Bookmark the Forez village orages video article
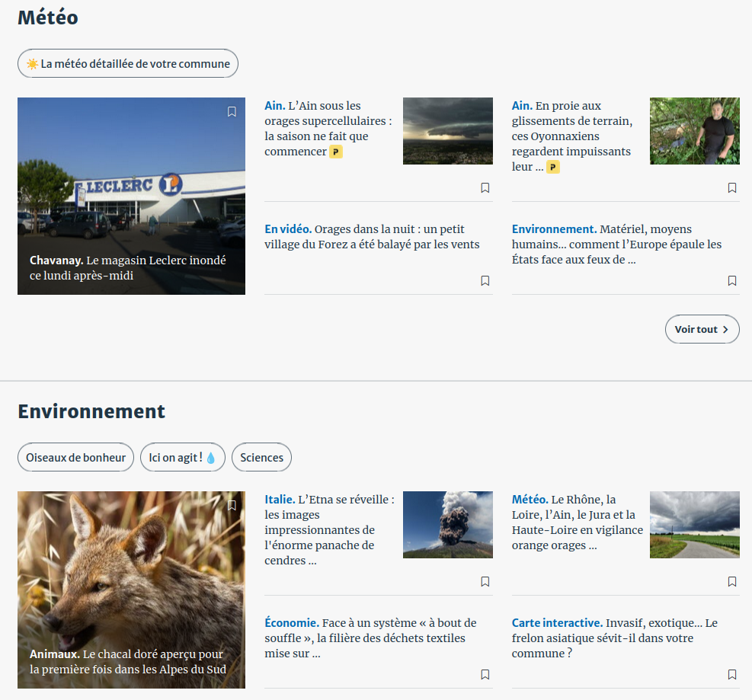Viewport: 752px width, 700px height. coord(485,281)
